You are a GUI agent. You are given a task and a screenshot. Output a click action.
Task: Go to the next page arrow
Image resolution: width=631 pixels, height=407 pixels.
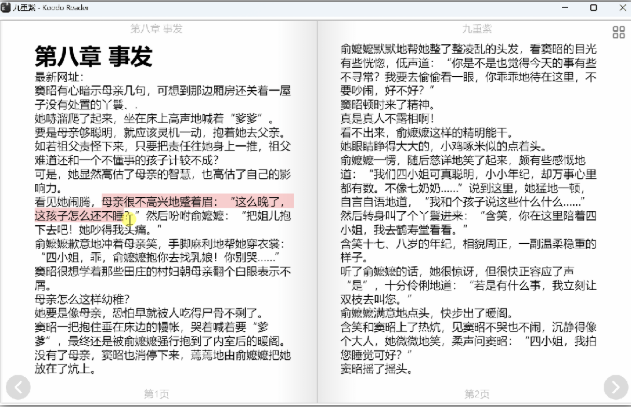(616, 387)
